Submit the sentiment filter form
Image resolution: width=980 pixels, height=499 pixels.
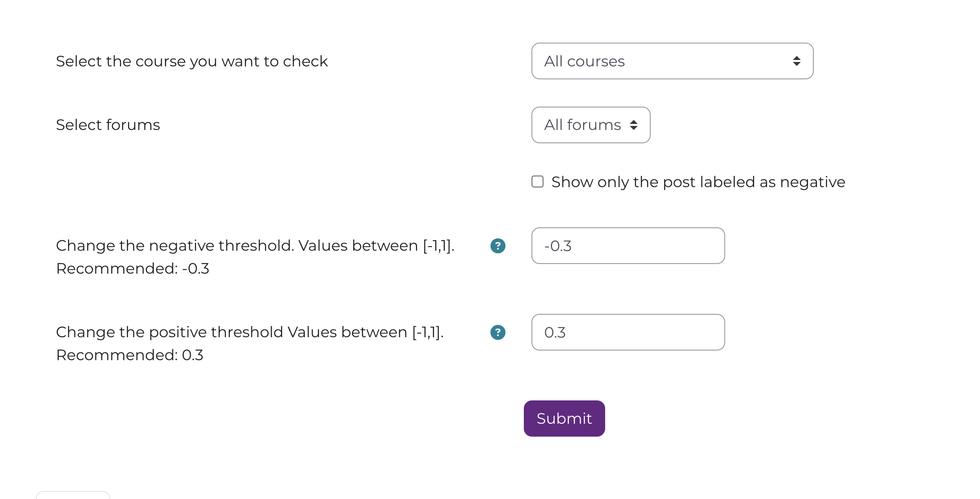tap(564, 419)
